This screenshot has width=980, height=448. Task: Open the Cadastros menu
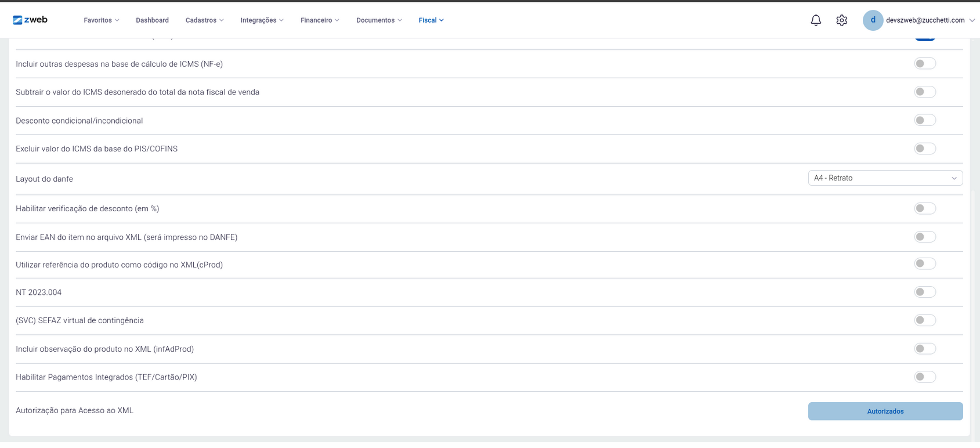(204, 20)
